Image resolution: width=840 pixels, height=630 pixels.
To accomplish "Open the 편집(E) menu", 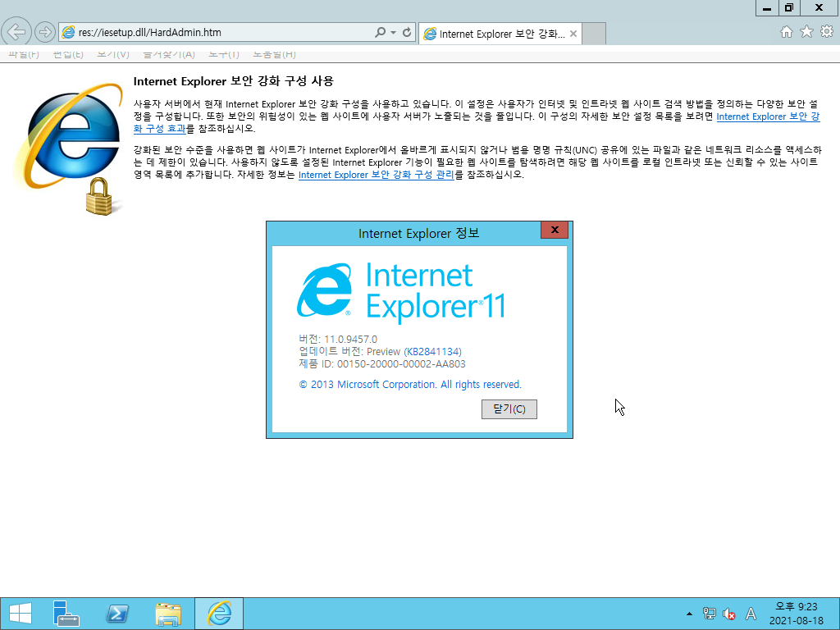I will point(68,54).
